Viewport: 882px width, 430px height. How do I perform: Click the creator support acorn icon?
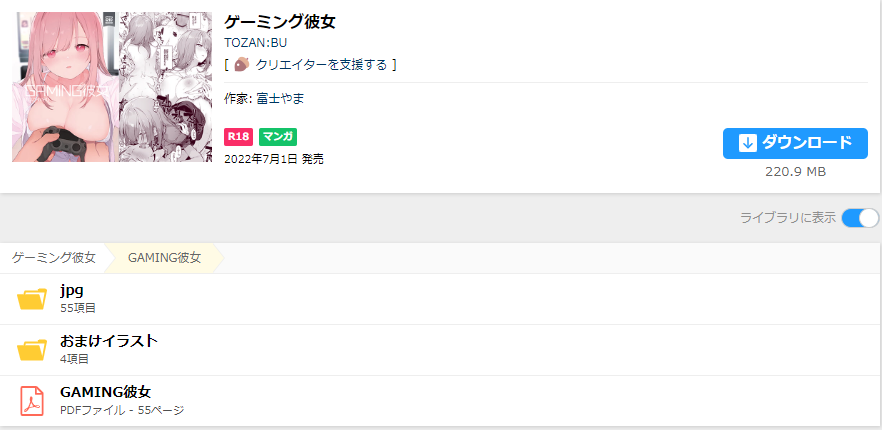(x=241, y=65)
